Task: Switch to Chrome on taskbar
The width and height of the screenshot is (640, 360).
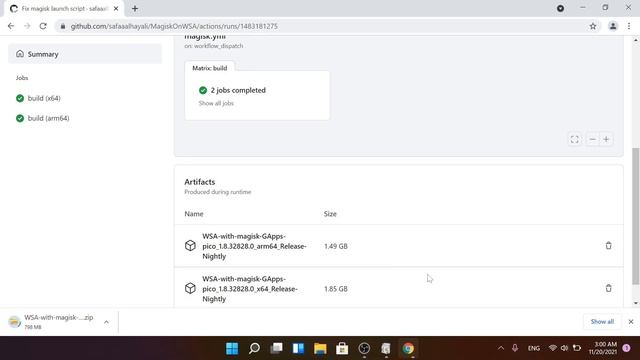Action: (408, 349)
